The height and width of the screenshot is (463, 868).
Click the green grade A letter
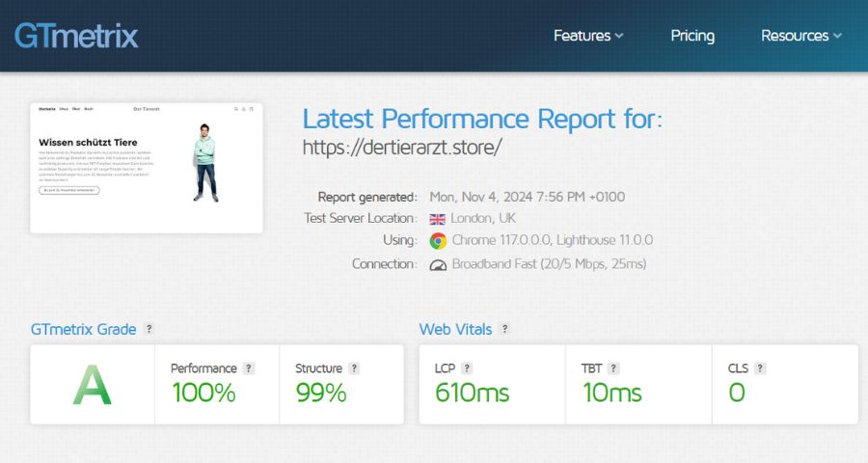pos(93,386)
